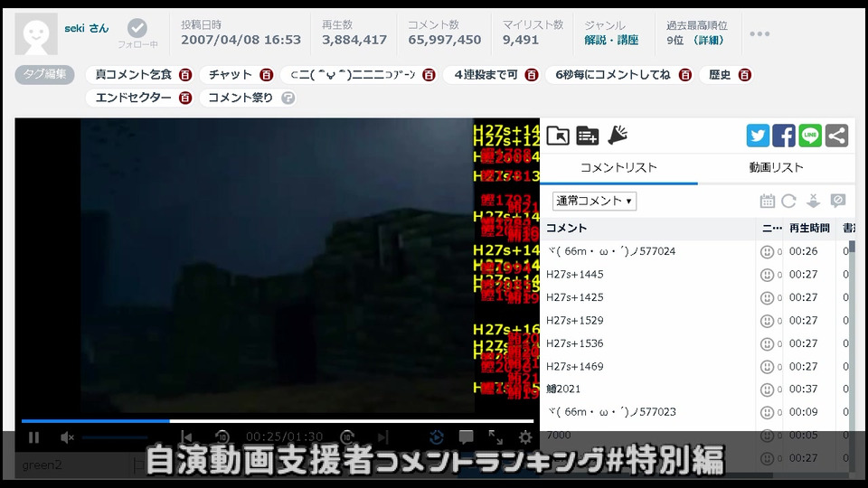
Task: Skip to the next video
Action: [x=382, y=437]
